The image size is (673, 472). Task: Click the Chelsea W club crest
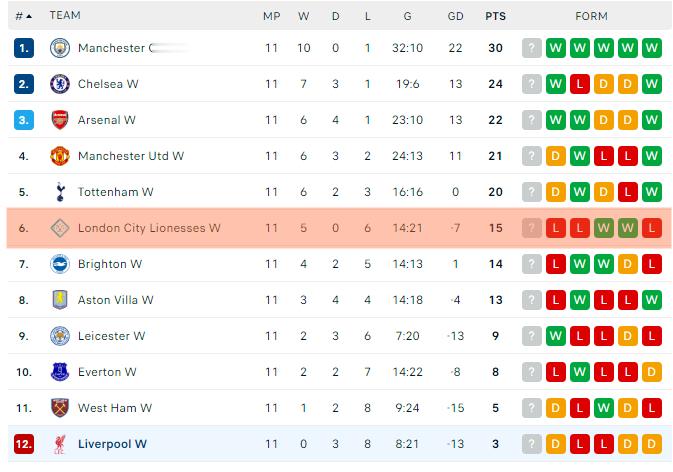(60, 84)
